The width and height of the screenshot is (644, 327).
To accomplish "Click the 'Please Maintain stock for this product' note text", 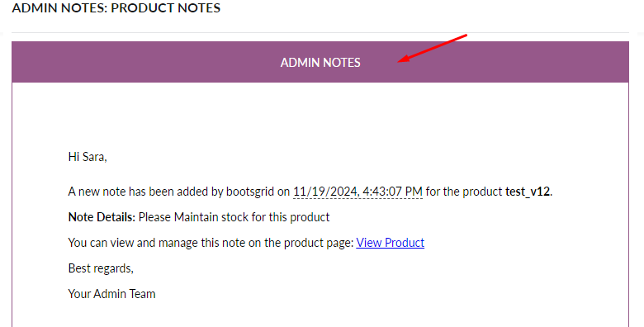I will 234,217.
